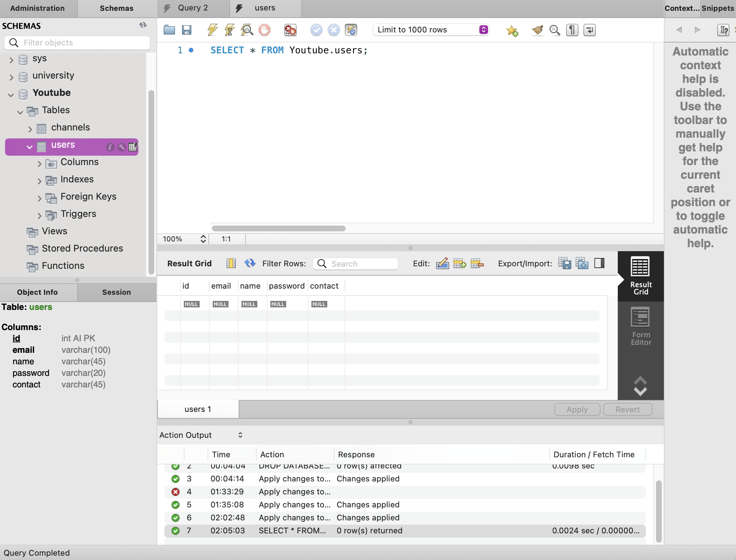Click the open SQL script folder icon

pos(169,30)
